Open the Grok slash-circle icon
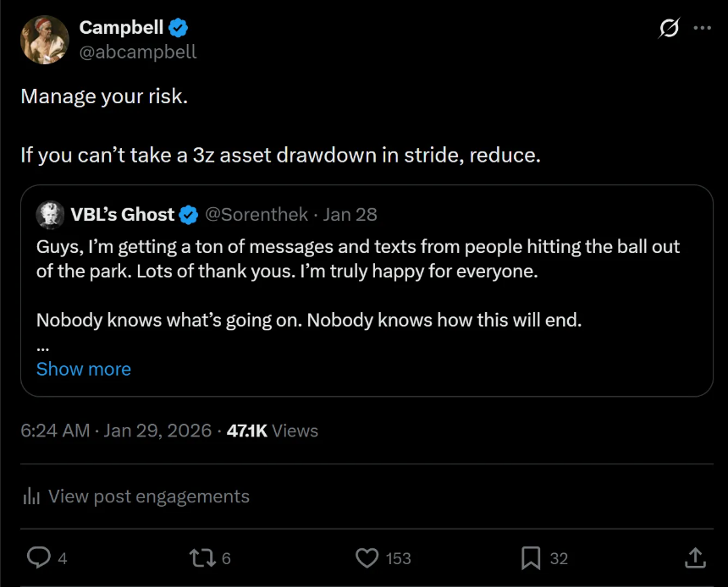 tap(669, 28)
